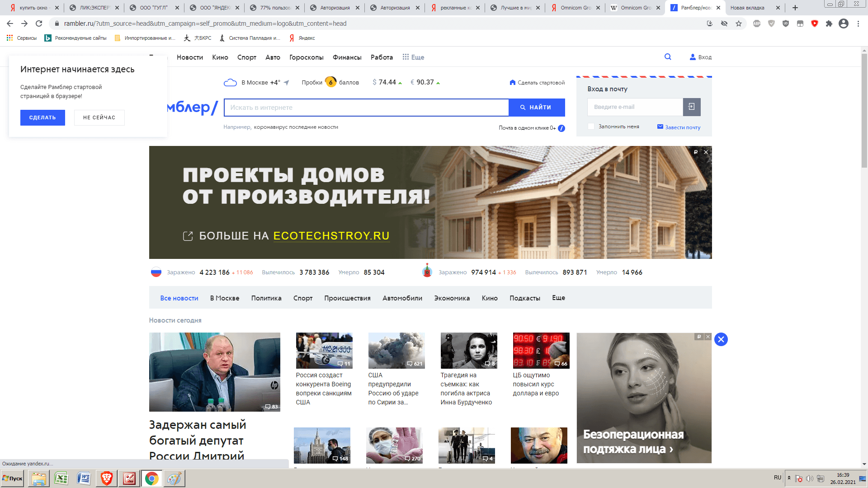Select the 'Политика' news tab
Viewport: 868px width, 488px height.
tap(266, 298)
